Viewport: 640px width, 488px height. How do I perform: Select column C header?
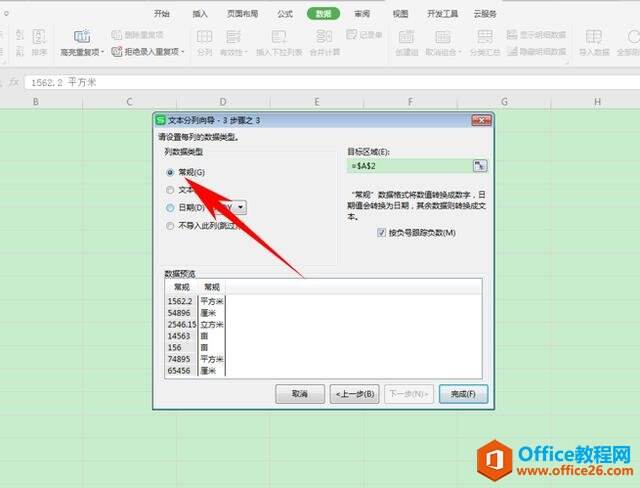tap(129, 102)
